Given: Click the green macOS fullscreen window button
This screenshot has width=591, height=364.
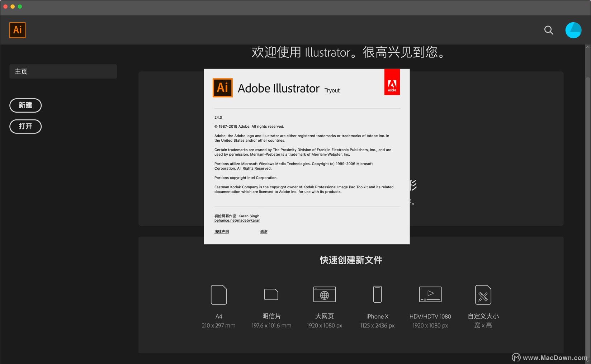Looking at the screenshot, I should [x=20, y=6].
